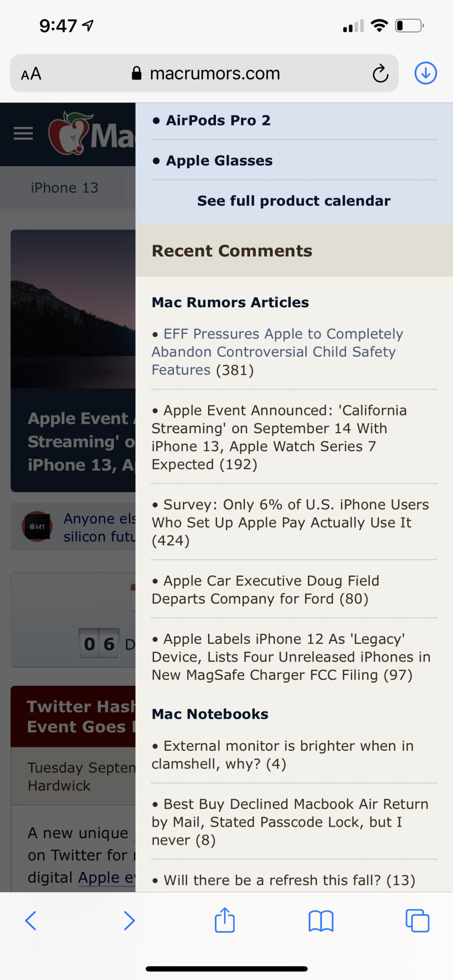Select See full product calendar
Image resolution: width=453 pixels, height=980 pixels.
point(294,201)
